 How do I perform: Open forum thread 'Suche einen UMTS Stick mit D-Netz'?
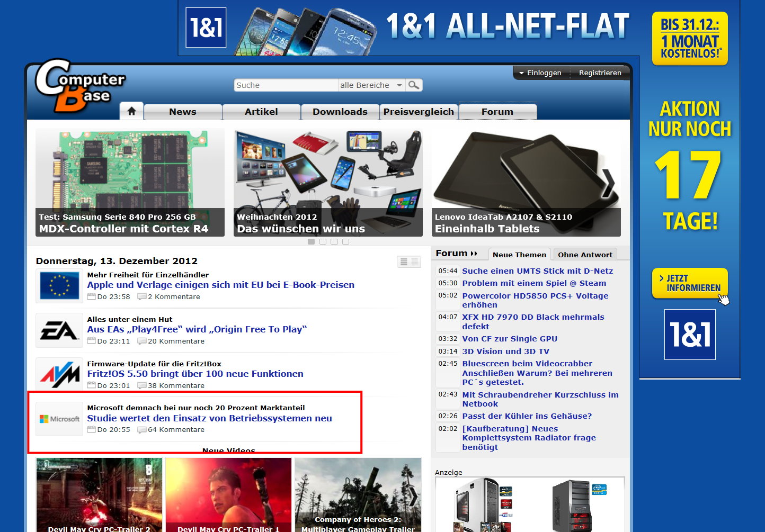pos(537,271)
